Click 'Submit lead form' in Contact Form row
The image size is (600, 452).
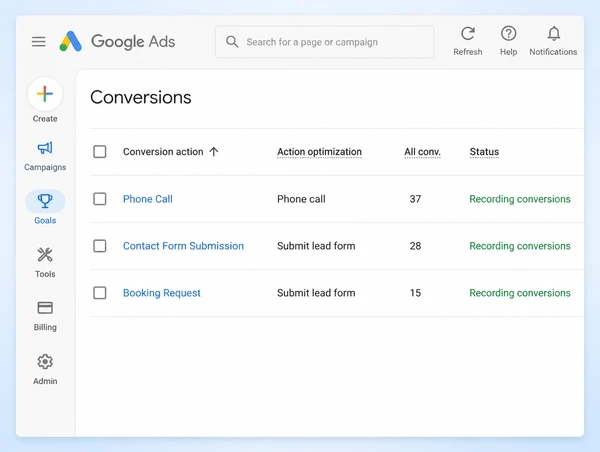coord(316,246)
